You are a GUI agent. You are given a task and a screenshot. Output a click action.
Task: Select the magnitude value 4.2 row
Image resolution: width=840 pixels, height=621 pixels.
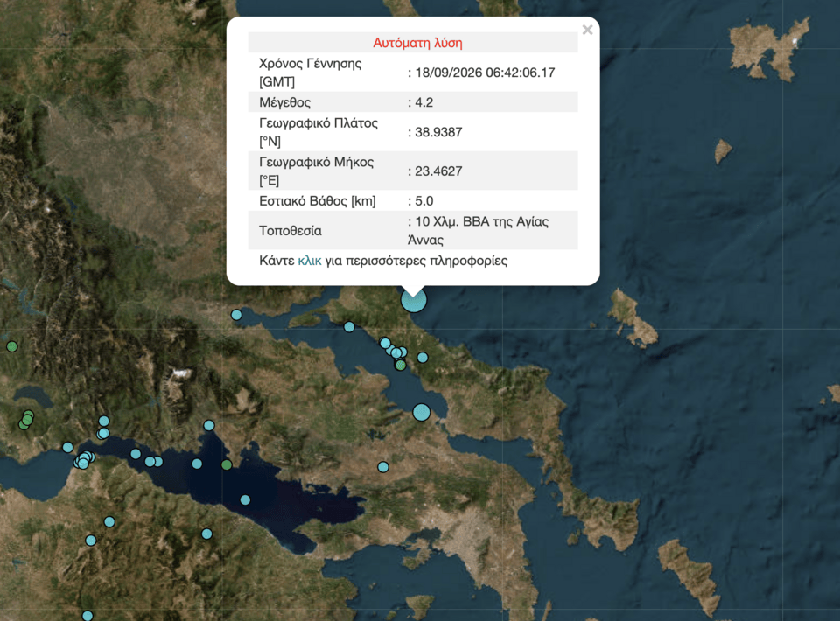(x=413, y=102)
